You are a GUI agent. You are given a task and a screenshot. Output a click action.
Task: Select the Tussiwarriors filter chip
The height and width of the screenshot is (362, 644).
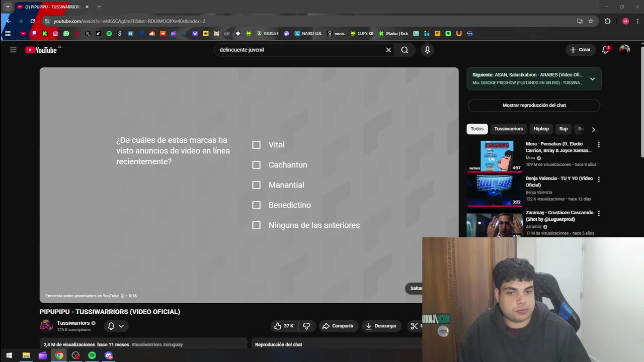pos(509,129)
